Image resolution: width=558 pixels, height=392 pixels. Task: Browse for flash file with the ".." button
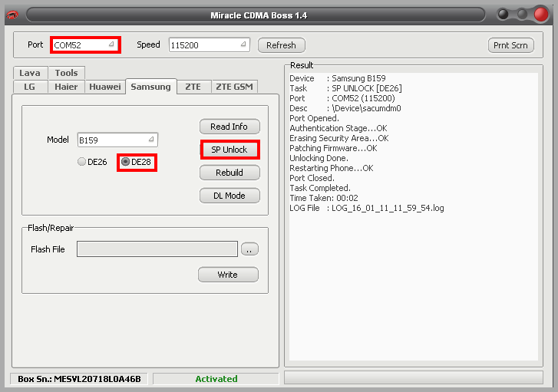(249, 249)
